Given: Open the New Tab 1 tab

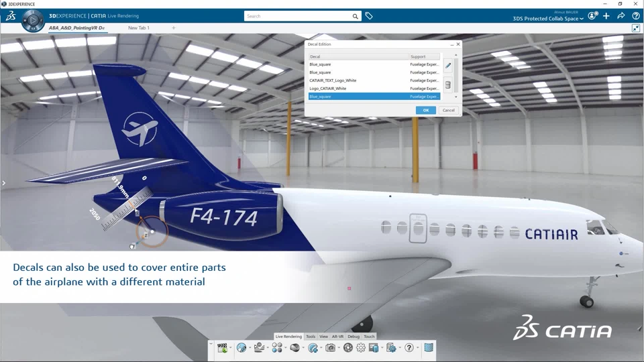Looking at the screenshot, I should [139, 28].
